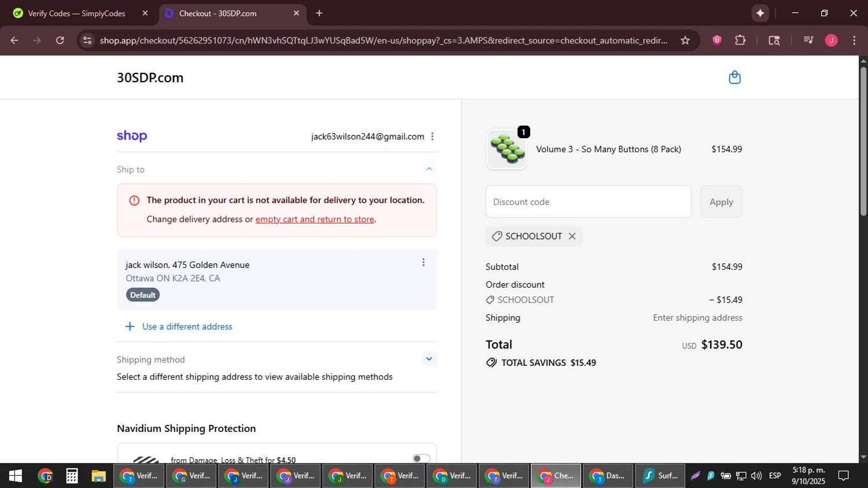Select the Checkout - 30SDP.com tab
The height and width of the screenshot is (488, 868).
pos(231,13)
